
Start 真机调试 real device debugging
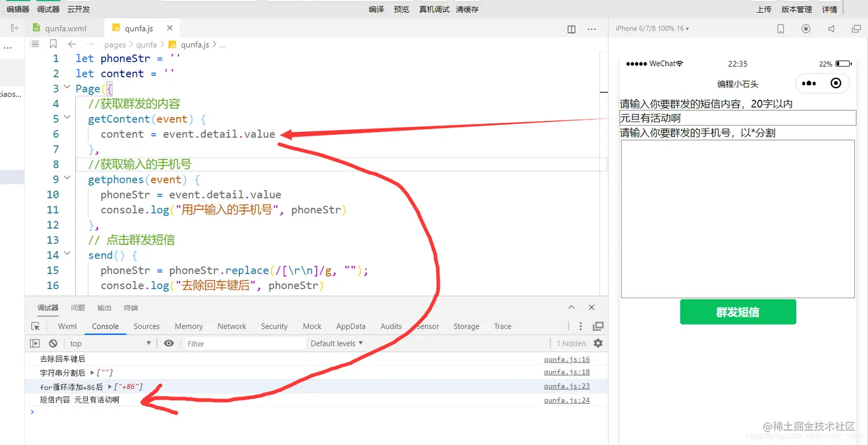[x=435, y=9]
